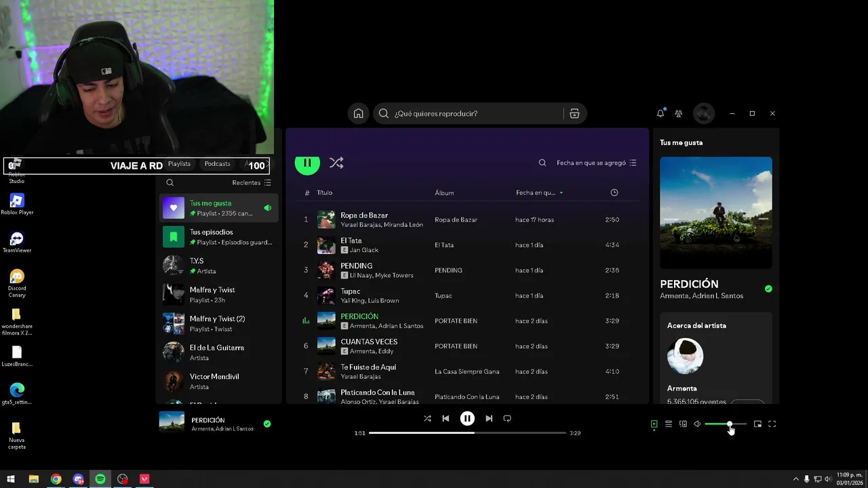The width and height of the screenshot is (868, 488).
Task: Toggle liked checkmark beside PERDICIÓN in side panel
Action: 768,289
